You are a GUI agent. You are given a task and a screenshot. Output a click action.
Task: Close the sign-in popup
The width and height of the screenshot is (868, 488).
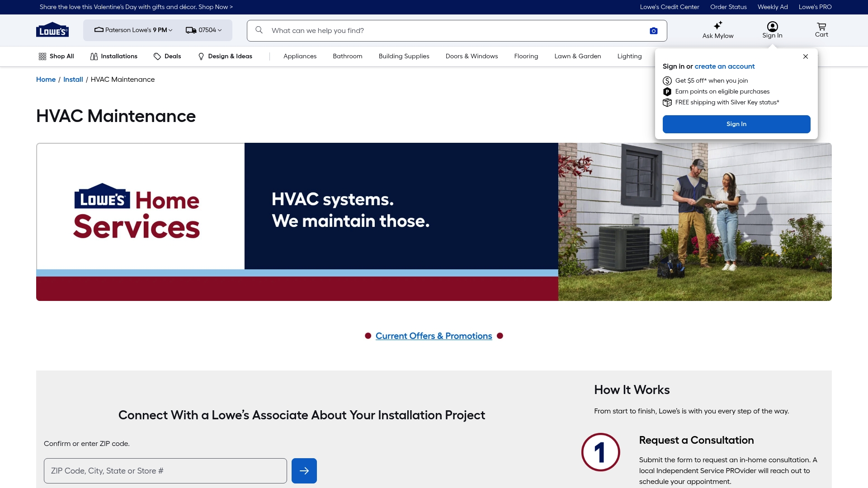tap(806, 56)
